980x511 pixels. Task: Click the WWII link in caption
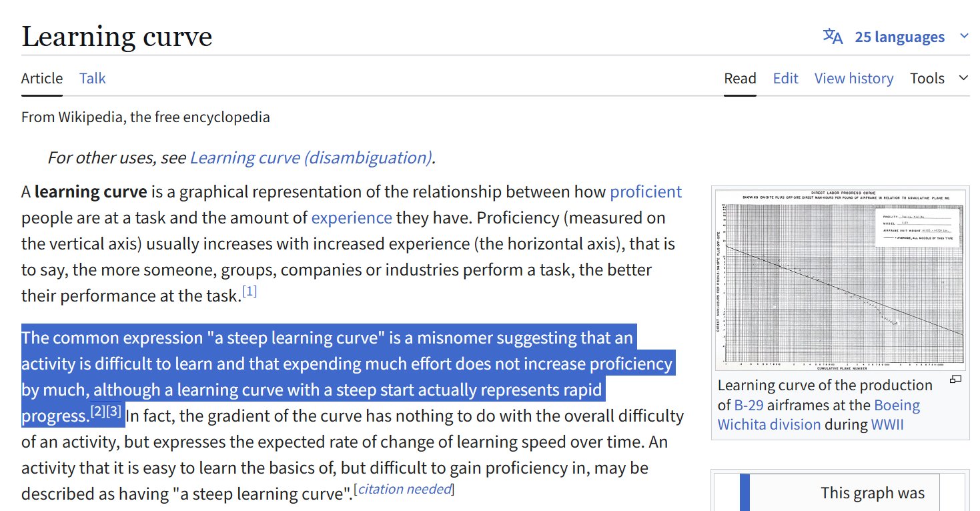[x=887, y=425]
